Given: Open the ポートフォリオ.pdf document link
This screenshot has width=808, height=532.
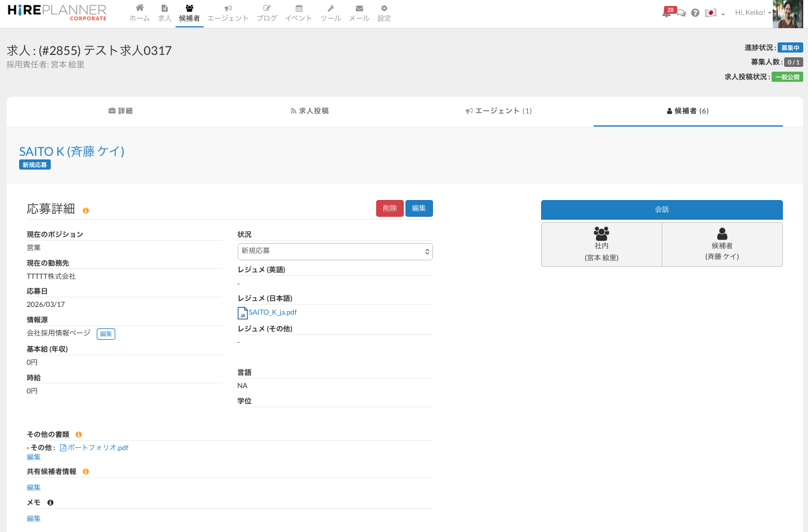Looking at the screenshot, I should pos(97,448).
